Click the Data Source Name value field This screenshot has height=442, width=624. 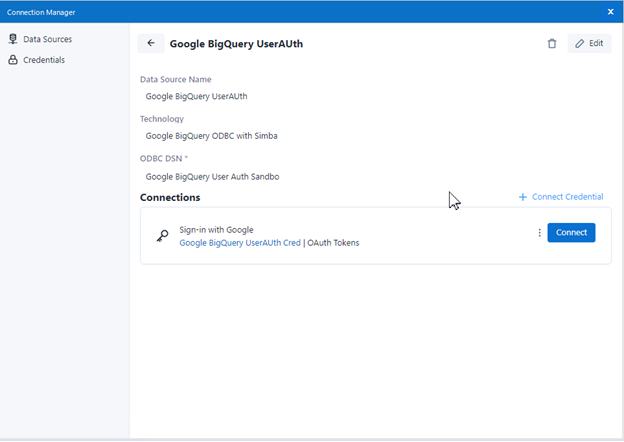pos(196,96)
